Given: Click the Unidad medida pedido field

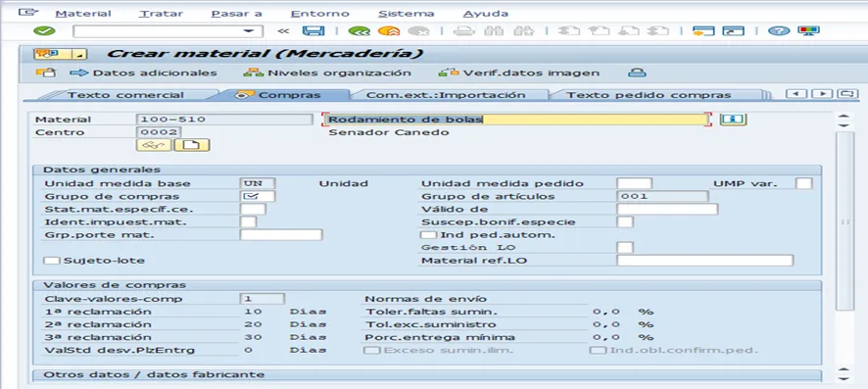Looking at the screenshot, I should coord(635,183).
